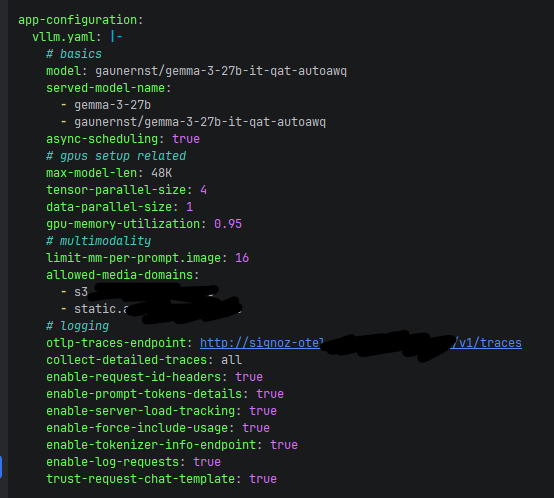The width and height of the screenshot is (554, 498).
Task: Click the 48K max-model-len value
Action: tap(161, 173)
